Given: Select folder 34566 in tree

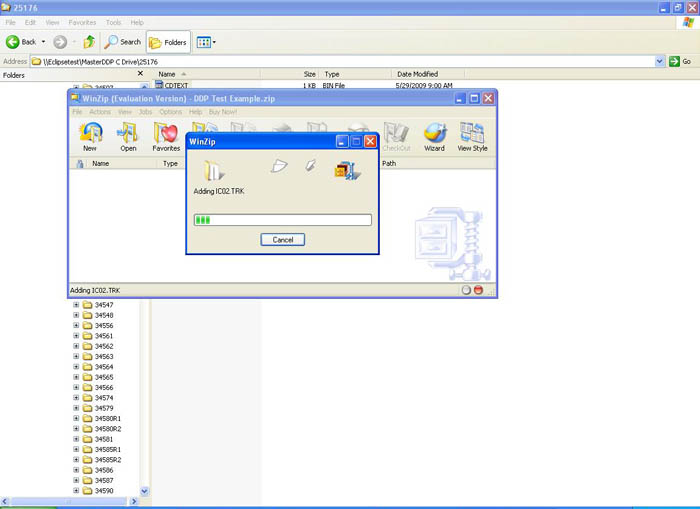Looking at the screenshot, I should (x=104, y=388).
